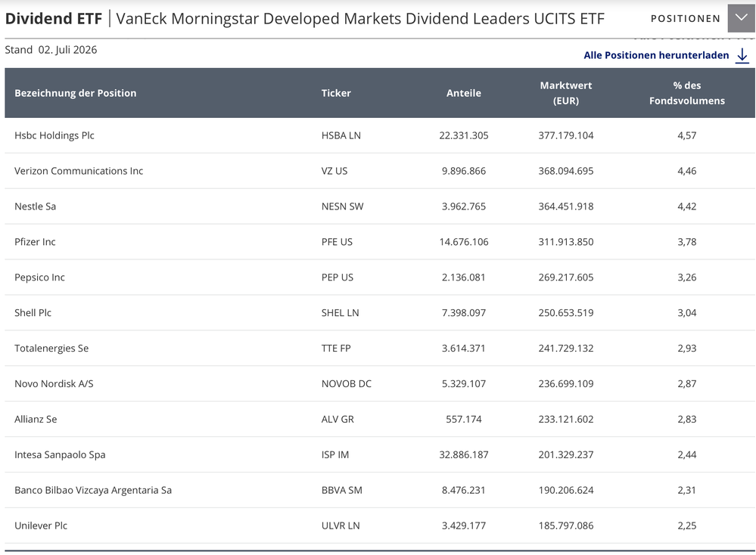
Task: Click the Bezeichnung der Position column header
Action: pos(75,93)
